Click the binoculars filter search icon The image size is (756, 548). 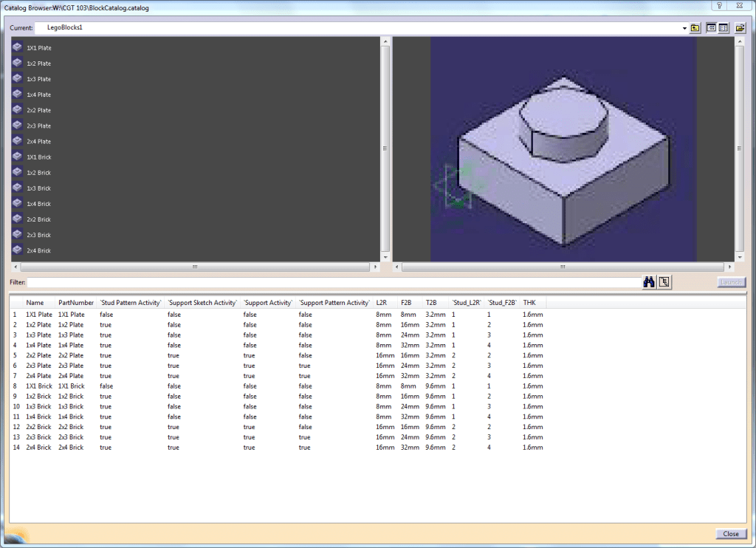650,282
